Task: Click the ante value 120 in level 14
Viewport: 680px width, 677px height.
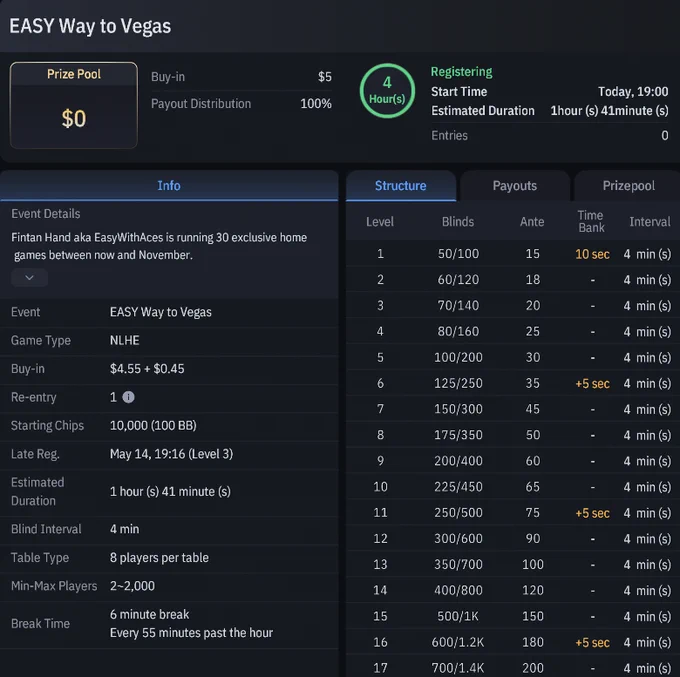Action: click(x=533, y=590)
